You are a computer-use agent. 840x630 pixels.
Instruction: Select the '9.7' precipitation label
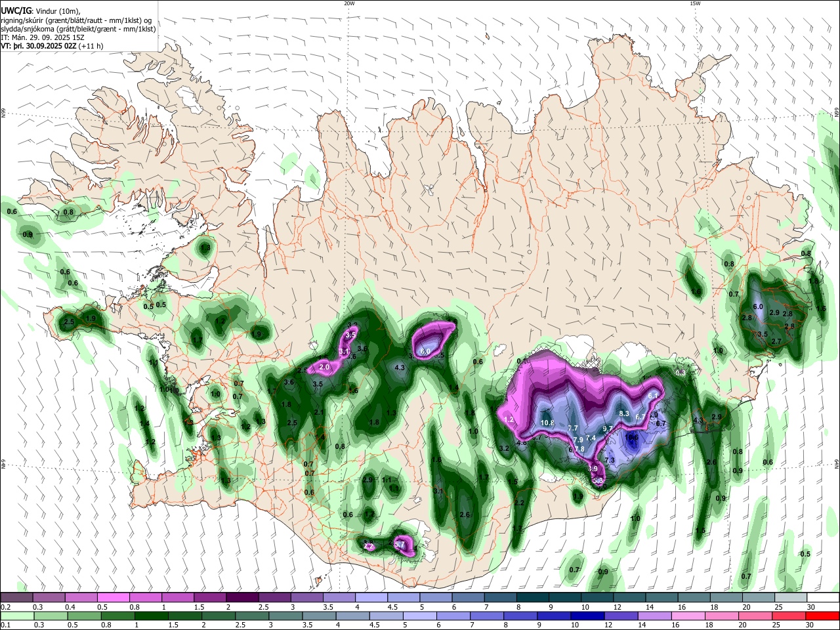[x=608, y=429]
